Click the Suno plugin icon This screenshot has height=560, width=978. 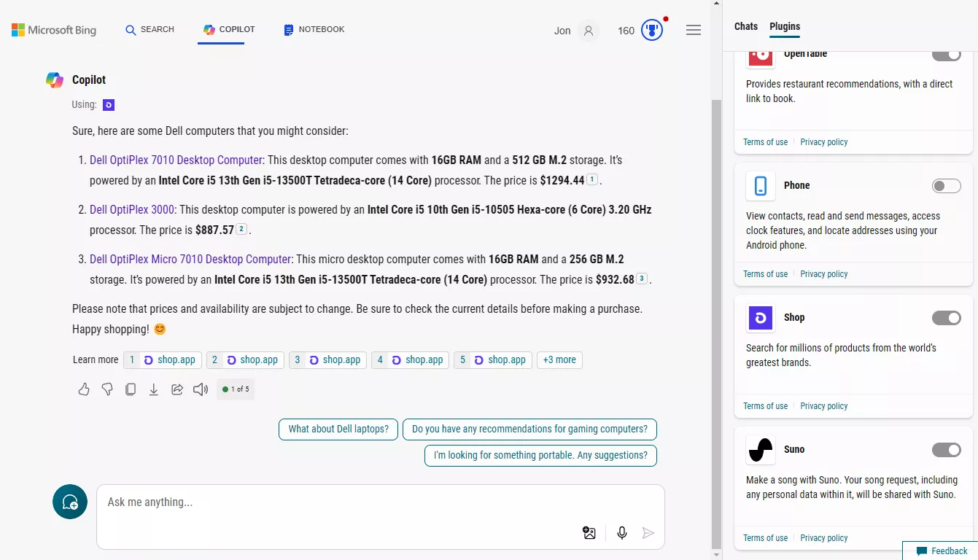(x=761, y=450)
